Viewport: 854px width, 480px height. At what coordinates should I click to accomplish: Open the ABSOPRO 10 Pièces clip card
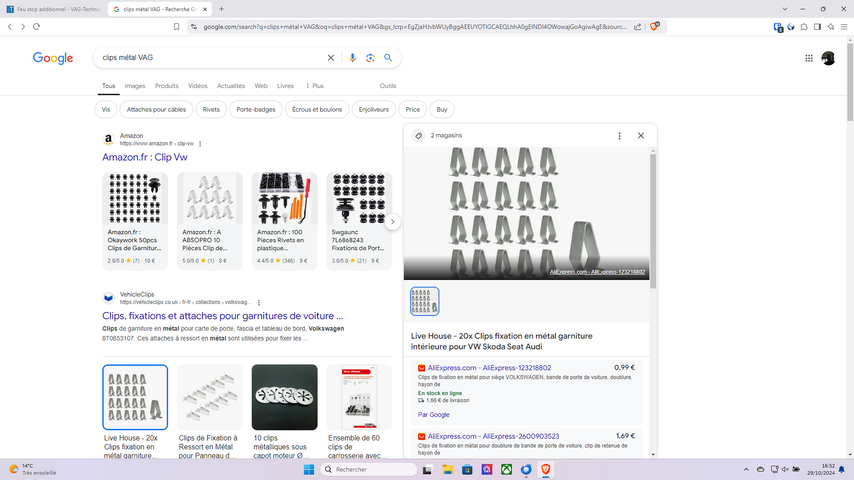tap(210, 221)
